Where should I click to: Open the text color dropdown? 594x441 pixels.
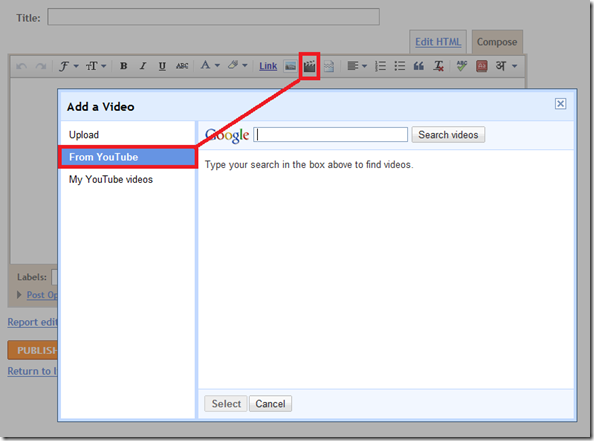tap(210, 66)
